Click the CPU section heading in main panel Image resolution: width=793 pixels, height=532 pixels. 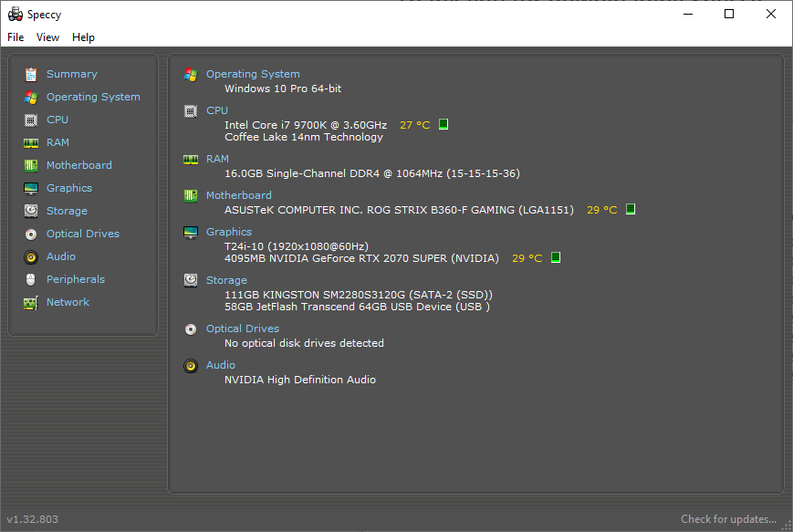coord(216,110)
